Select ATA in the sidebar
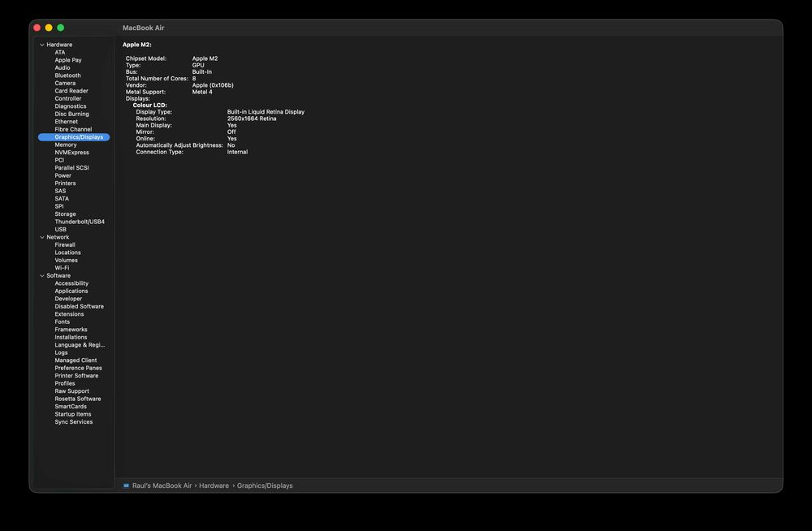 pos(60,52)
